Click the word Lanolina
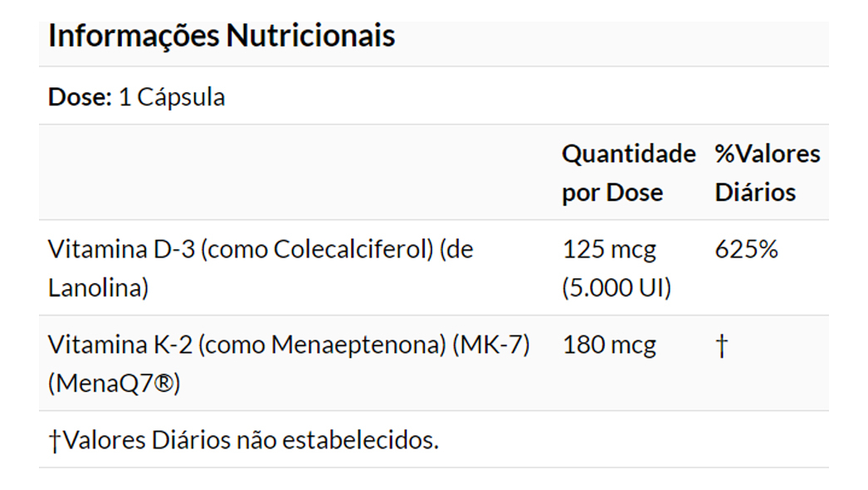Image resolution: width=868 pixels, height=490 pixels. (94, 288)
